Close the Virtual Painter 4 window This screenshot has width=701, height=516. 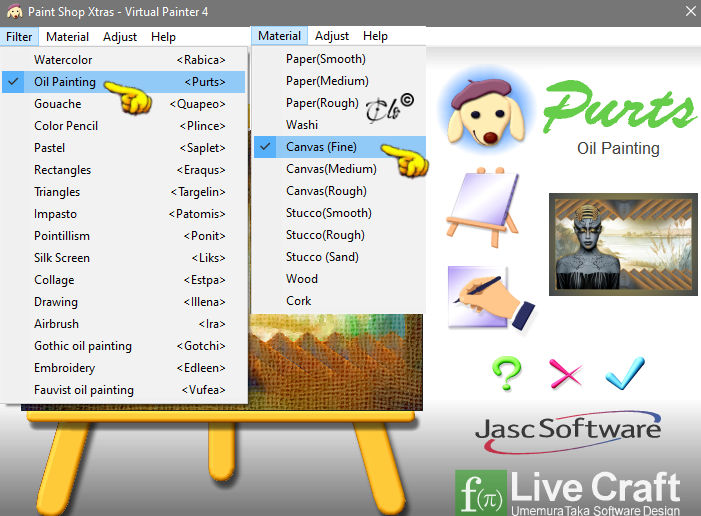691,11
